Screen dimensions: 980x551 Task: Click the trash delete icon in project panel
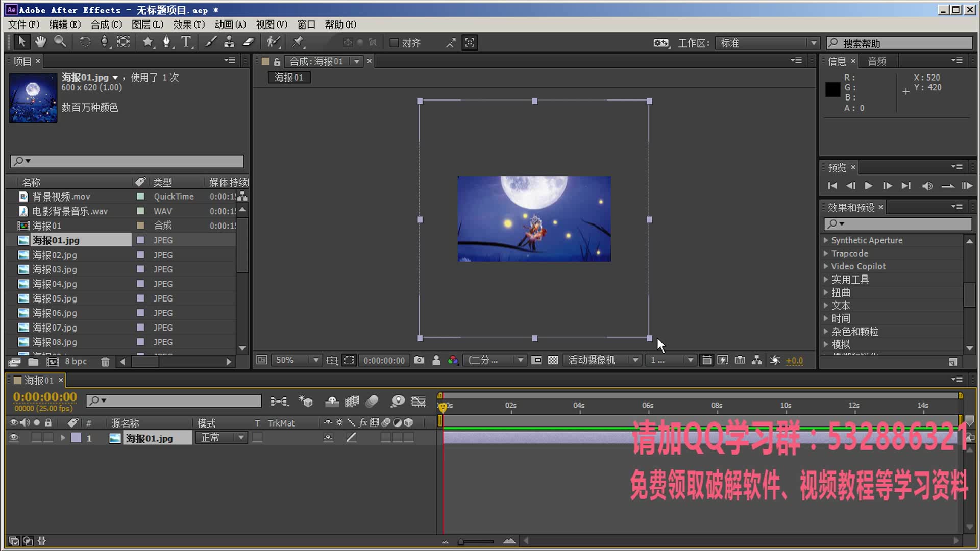[105, 362]
